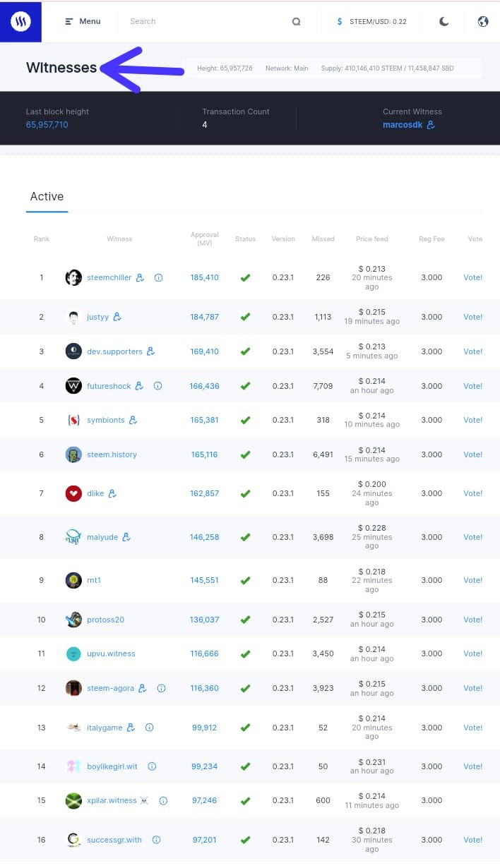Click profile icon beside symbionts

133,420
